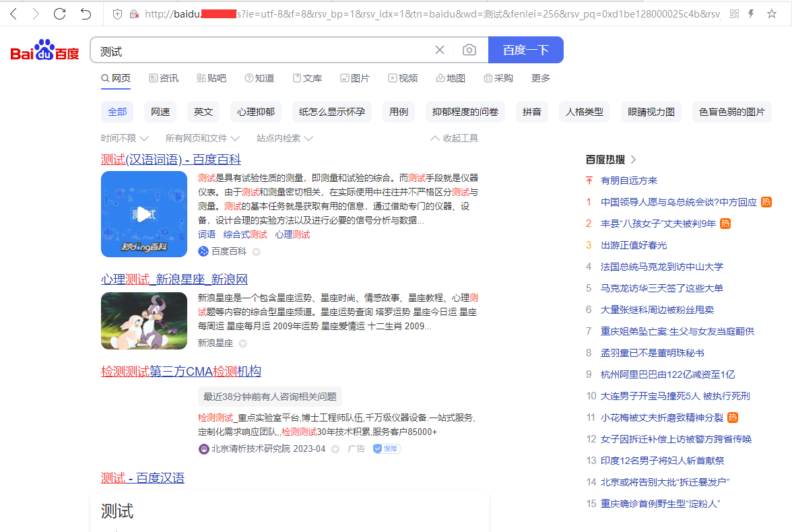Click the lightning bolt icon in address bar
The width and height of the screenshot is (792, 532).
[x=752, y=13]
